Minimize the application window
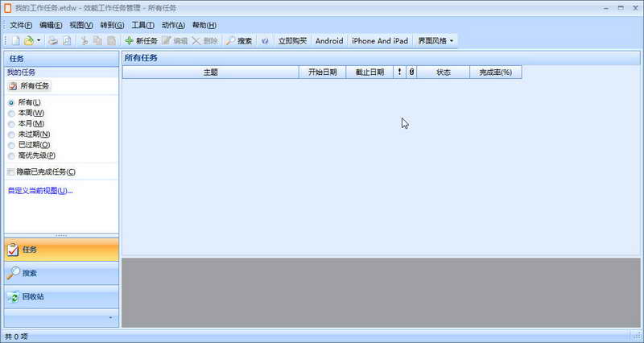Image resolution: width=644 pixels, height=343 pixels. click(606, 8)
